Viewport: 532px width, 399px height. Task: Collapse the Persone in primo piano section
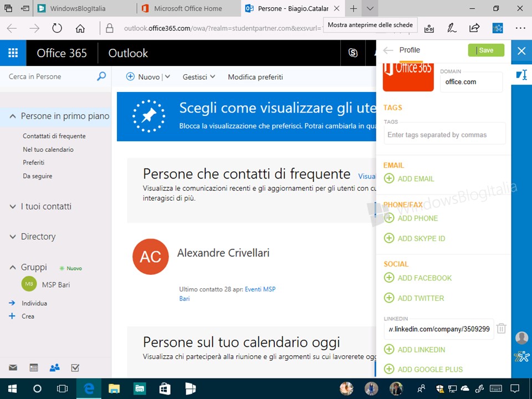click(13, 116)
